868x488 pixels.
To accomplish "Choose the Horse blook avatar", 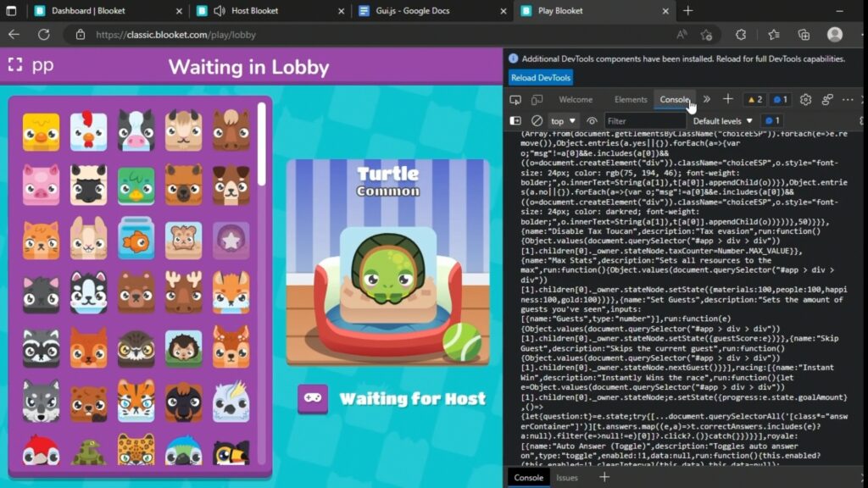I will click(x=231, y=130).
